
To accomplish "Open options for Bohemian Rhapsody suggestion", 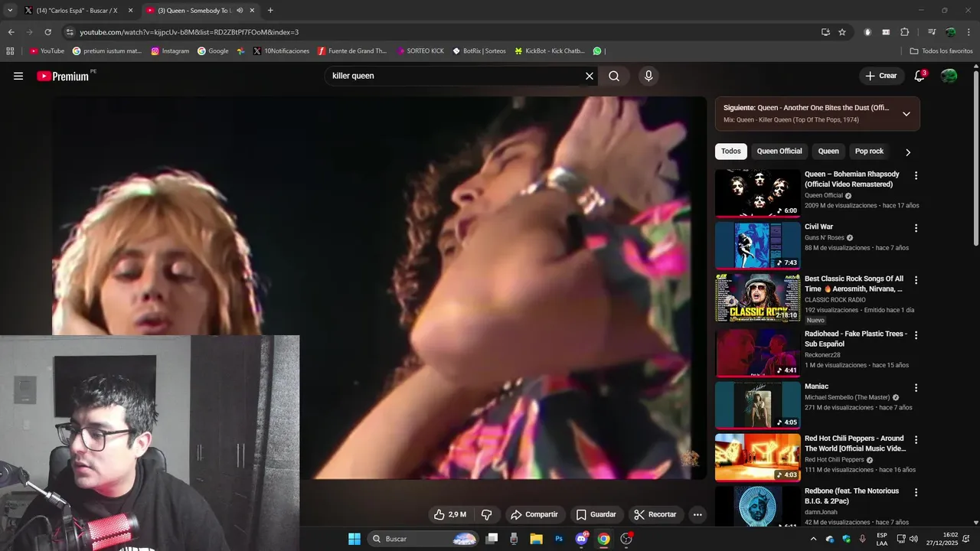I will pos(916,175).
